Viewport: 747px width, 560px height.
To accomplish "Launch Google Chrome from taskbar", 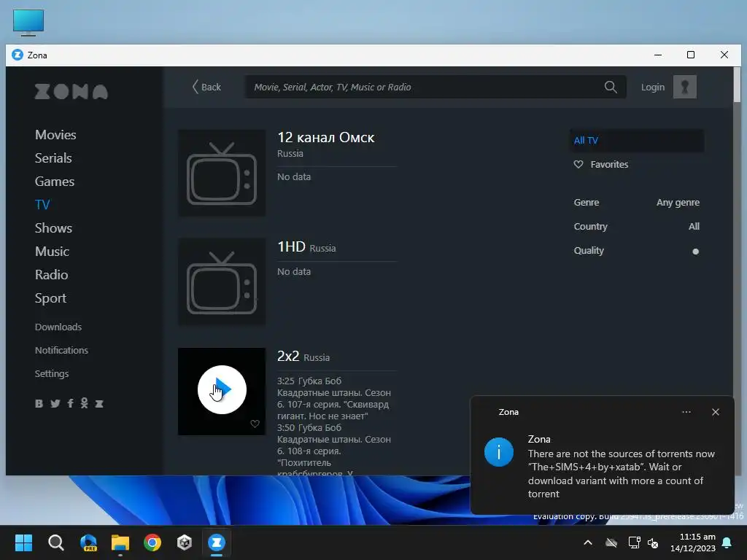I will [152, 542].
